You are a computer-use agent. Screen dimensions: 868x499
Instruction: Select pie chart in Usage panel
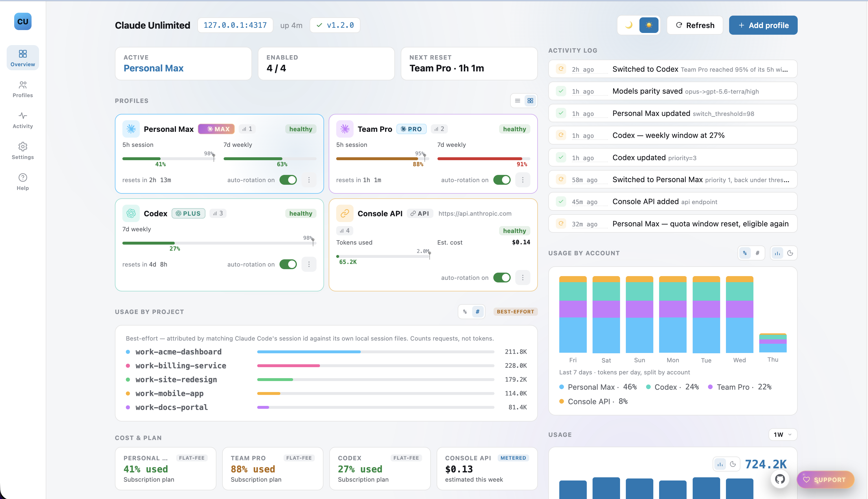point(733,464)
